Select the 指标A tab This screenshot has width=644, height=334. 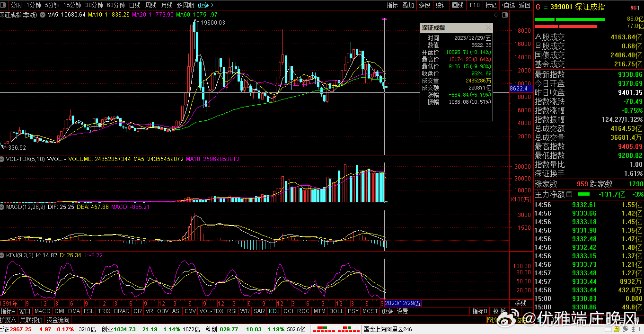(x=9, y=311)
